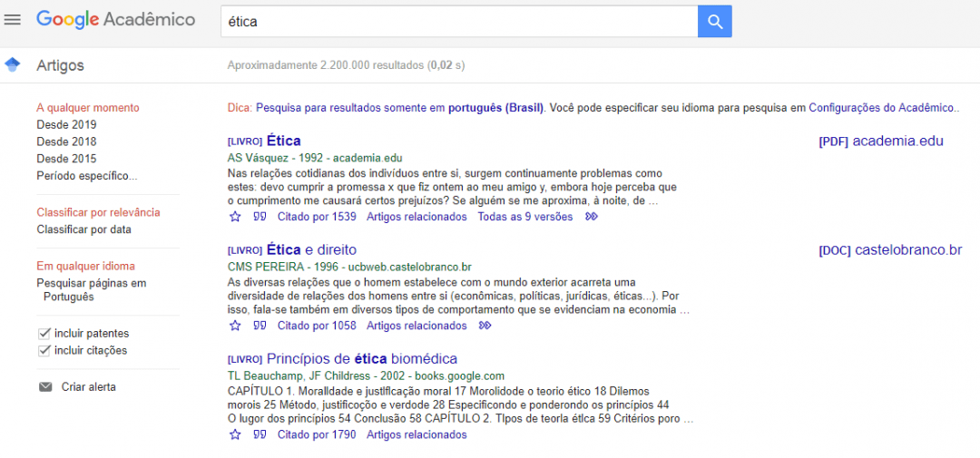Open the [PDF] academia.edu link
980x458 pixels.
pos(880,141)
